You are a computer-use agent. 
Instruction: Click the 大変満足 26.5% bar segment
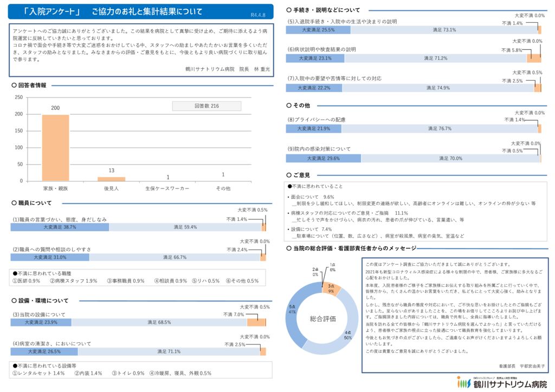point(44,352)
